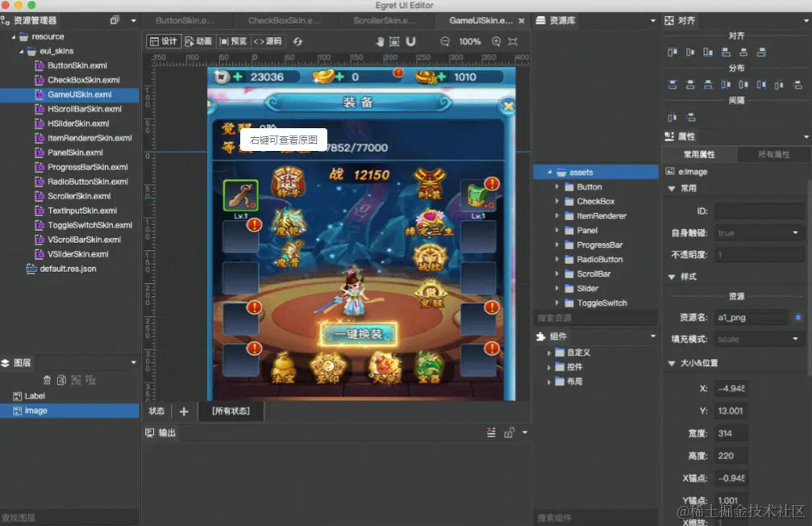Viewport: 812px width, 526px height.
Task: Collapse the 大小&位置 section
Action: click(x=672, y=363)
